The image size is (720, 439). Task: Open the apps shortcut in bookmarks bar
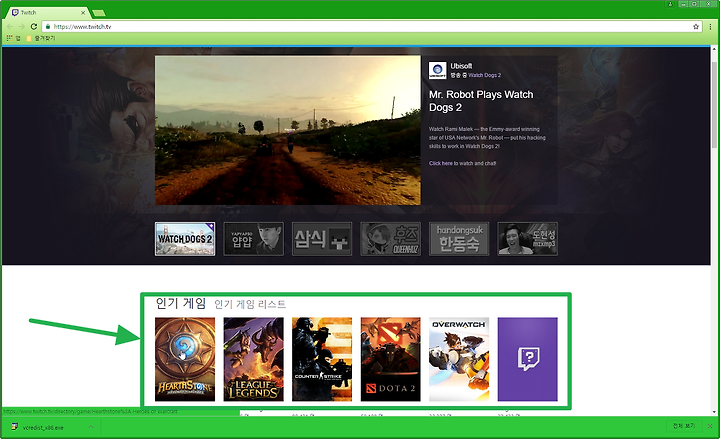click(x=13, y=38)
